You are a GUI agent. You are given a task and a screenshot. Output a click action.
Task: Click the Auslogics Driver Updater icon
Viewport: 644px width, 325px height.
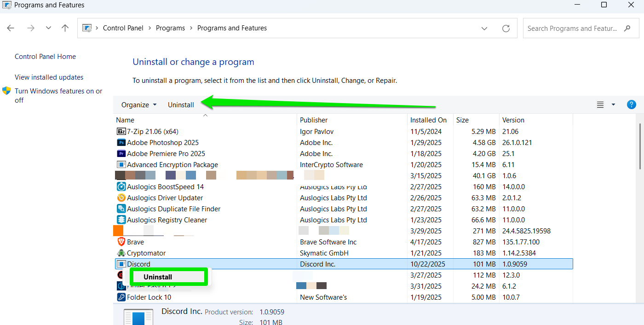[121, 198]
